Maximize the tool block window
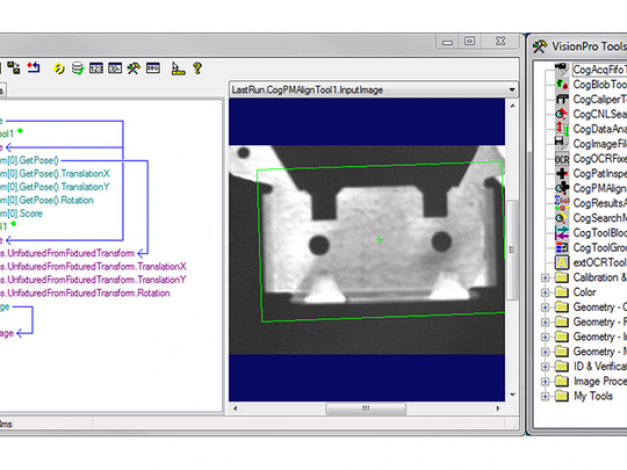This screenshot has height=470, width=627. pos(470,41)
